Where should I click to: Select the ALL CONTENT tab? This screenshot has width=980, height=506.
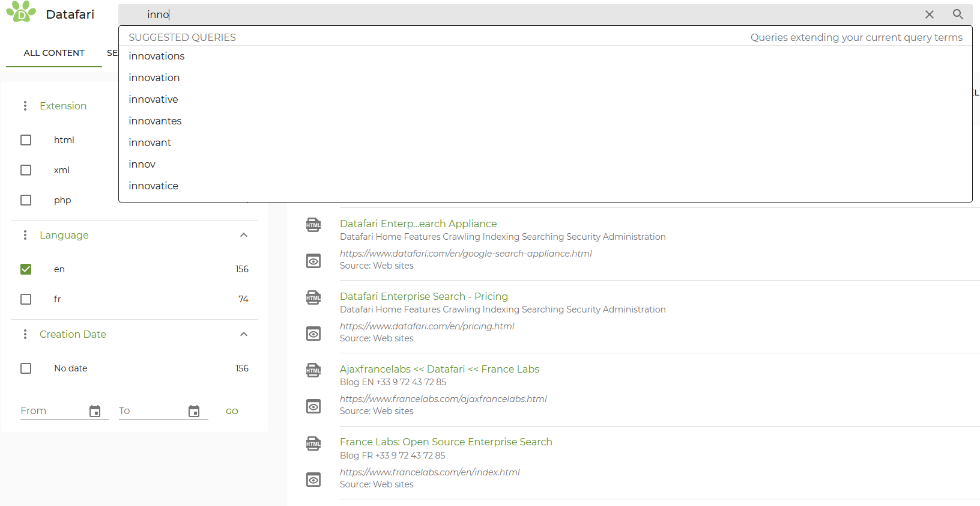click(x=54, y=53)
